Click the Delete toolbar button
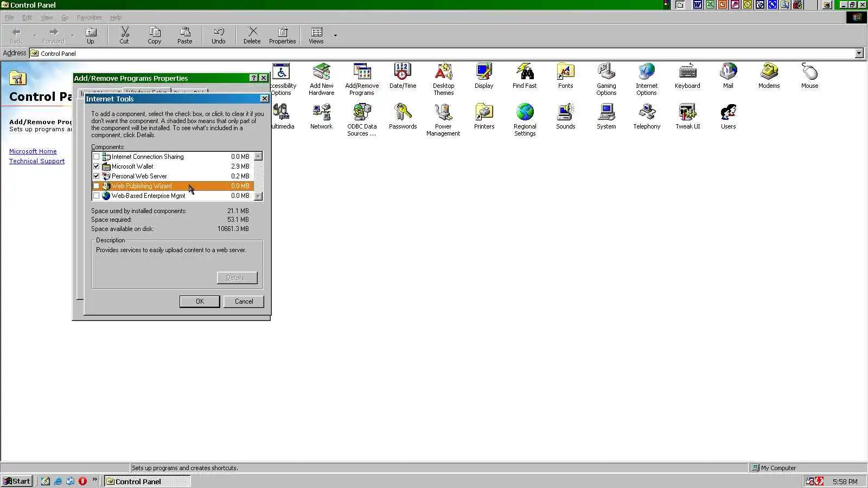This screenshot has height=488, width=868. coord(252,36)
